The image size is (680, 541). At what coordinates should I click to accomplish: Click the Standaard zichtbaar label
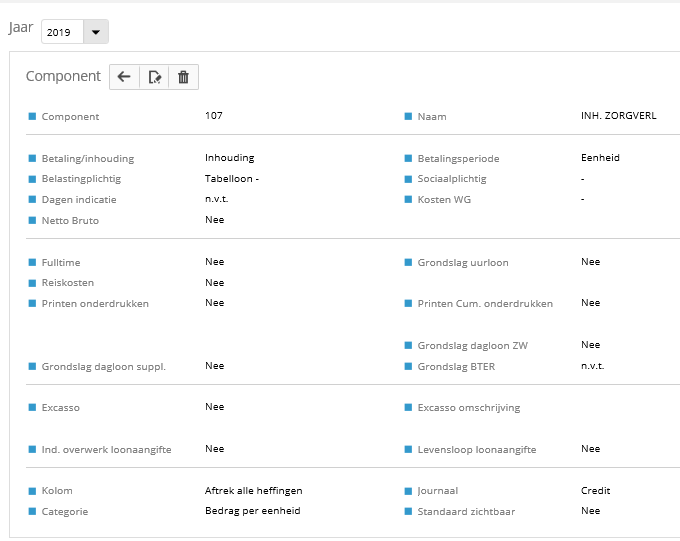pyautogui.click(x=466, y=512)
